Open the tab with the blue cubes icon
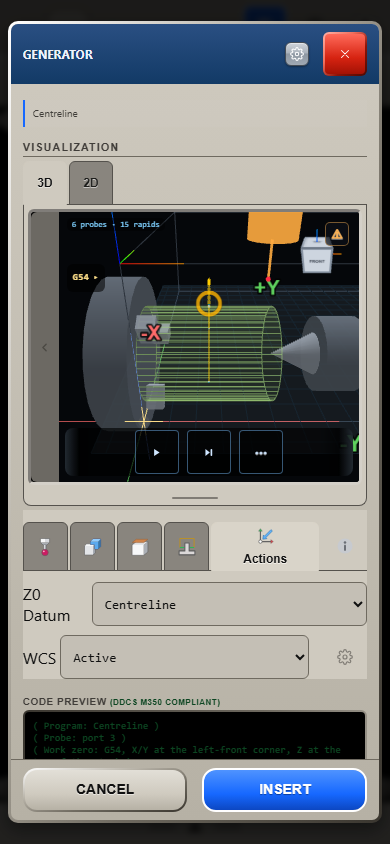Image resolution: width=390 pixels, height=844 pixels. 92,546
